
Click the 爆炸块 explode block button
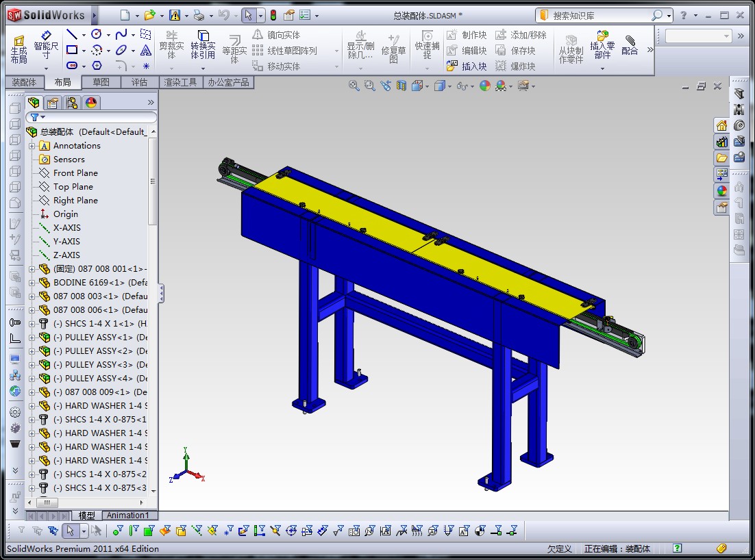click(x=516, y=66)
